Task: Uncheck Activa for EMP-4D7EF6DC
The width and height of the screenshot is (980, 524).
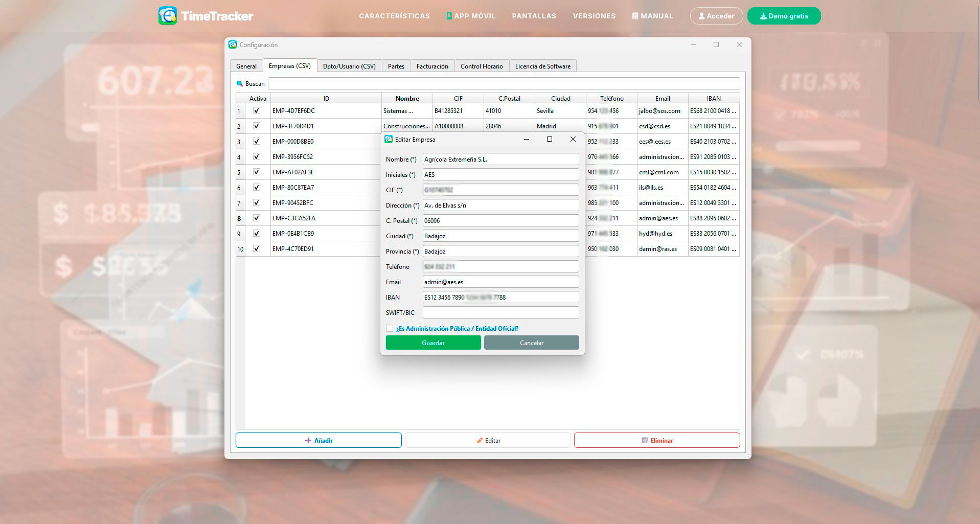Action: click(257, 110)
